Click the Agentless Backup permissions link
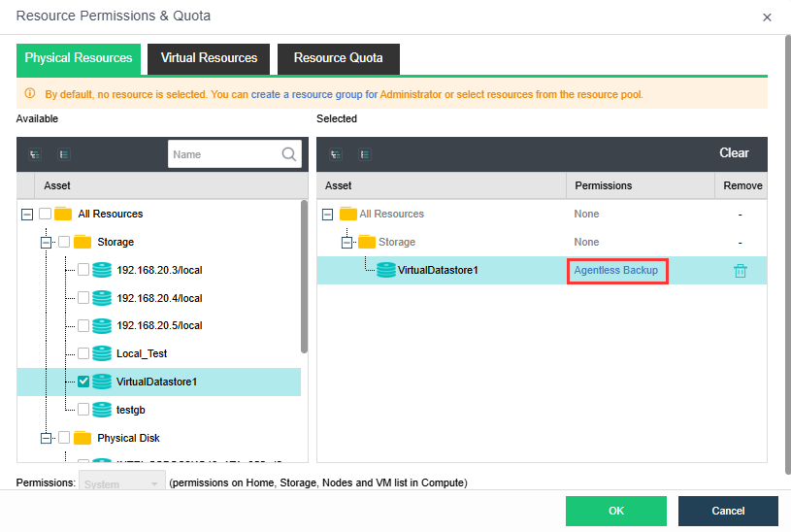The width and height of the screenshot is (791, 532). click(615, 270)
